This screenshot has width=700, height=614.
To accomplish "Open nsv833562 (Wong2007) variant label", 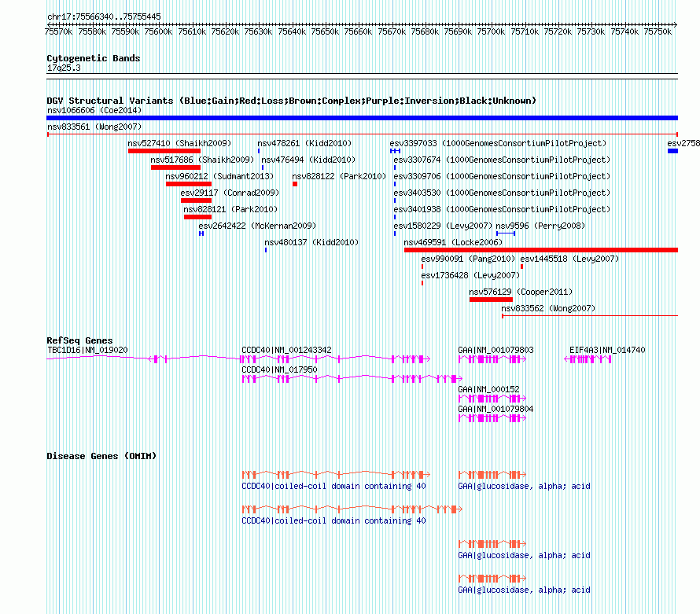I will [548, 308].
